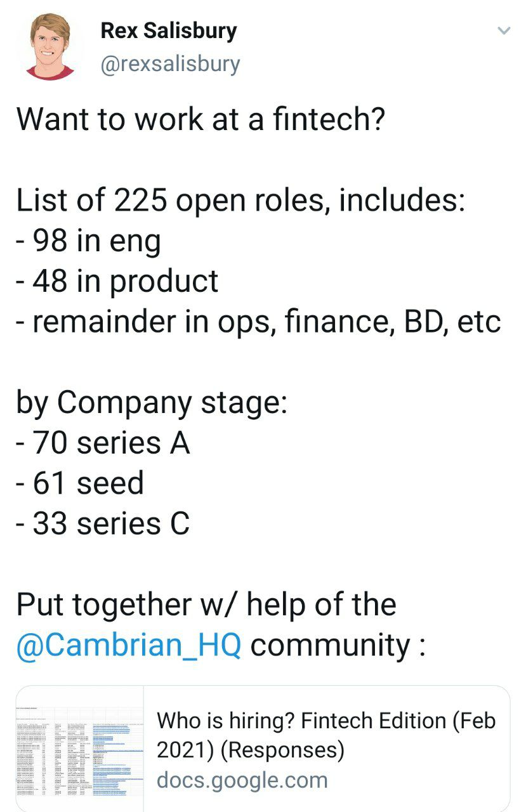Tap the "70 series A" line
The image size is (526, 812).
(103, 443)
